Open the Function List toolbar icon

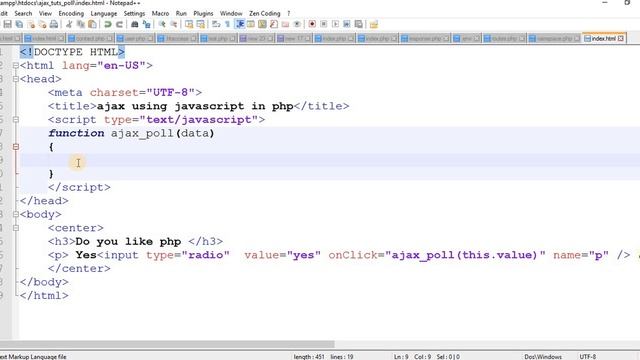[273, 24]
